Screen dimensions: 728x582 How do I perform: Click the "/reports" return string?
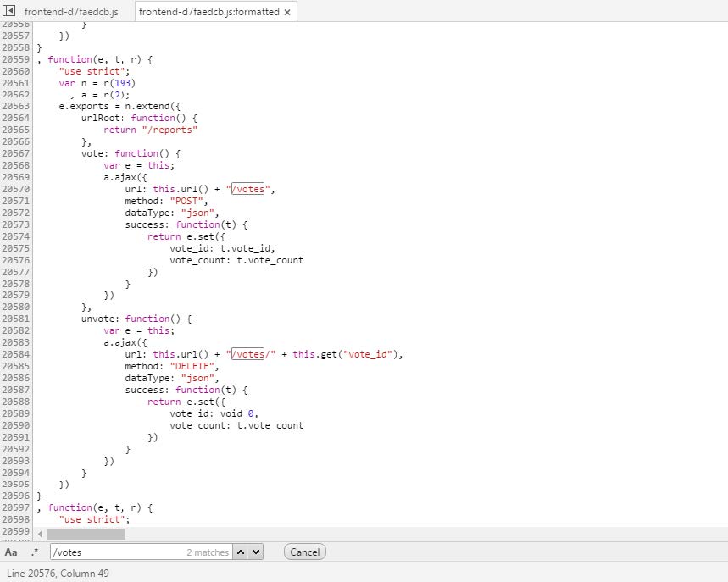click(x=168, y=130)
